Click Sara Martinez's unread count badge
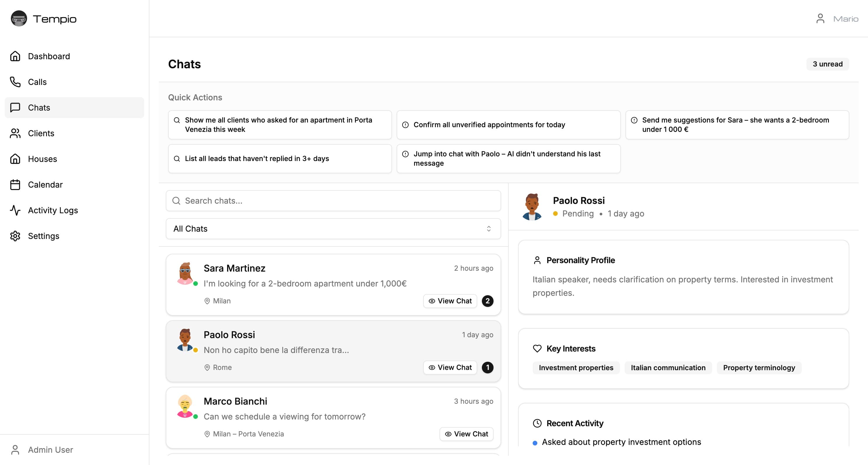Screen dimensions: 868x465 click(487, 301)
